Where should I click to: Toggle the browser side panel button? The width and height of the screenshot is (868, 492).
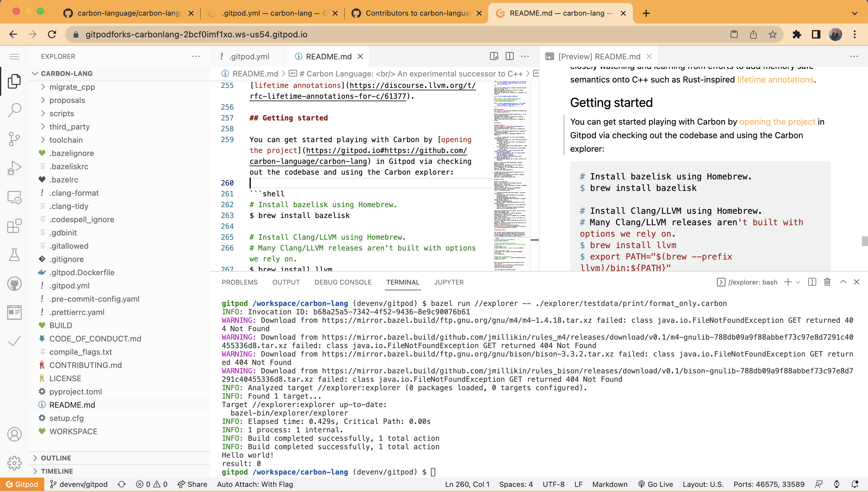pos(816,34)
